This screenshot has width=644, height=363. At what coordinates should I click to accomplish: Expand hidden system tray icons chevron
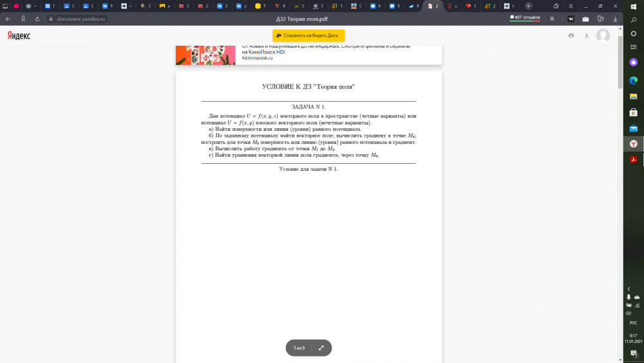(x=629, y=289)
